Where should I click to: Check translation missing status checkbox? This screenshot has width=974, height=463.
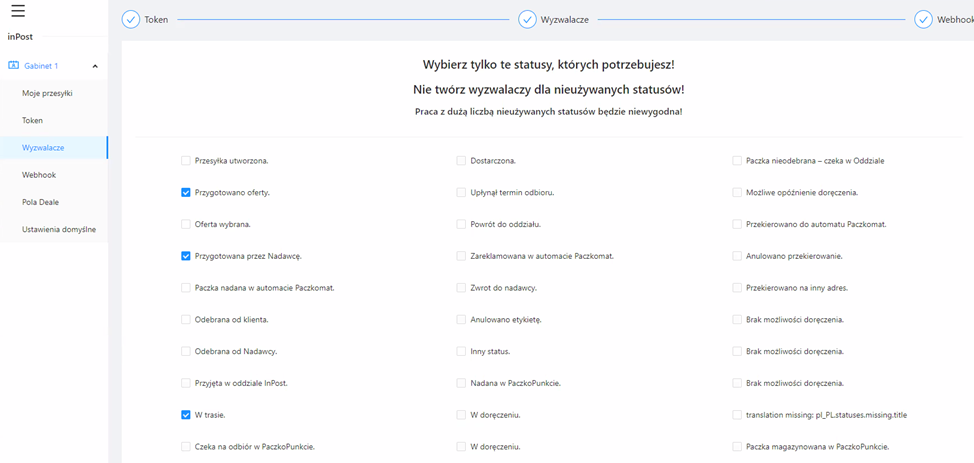pyautogui.click(x=737, y=415)
